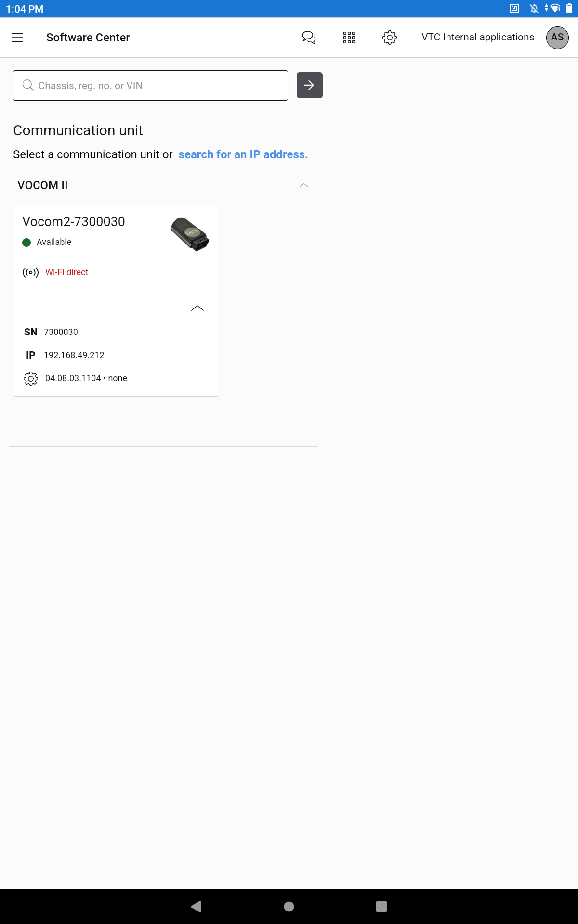Viewport: 578px width, 924px height.
Task: Open search for an IP address link
Action: point(243,154)
